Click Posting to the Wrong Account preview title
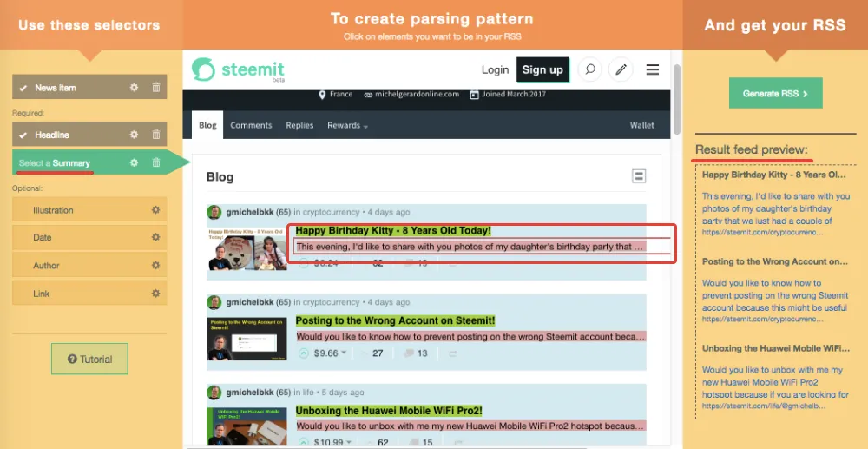Viewport: 868px width, 449px height. pyautogui.click(x=775, y=261)
